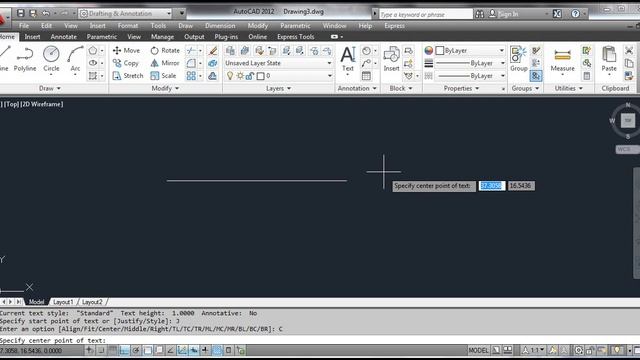Select the Arc draw tool
Viewport: 640px width, 360px height.
pos(75,59)
